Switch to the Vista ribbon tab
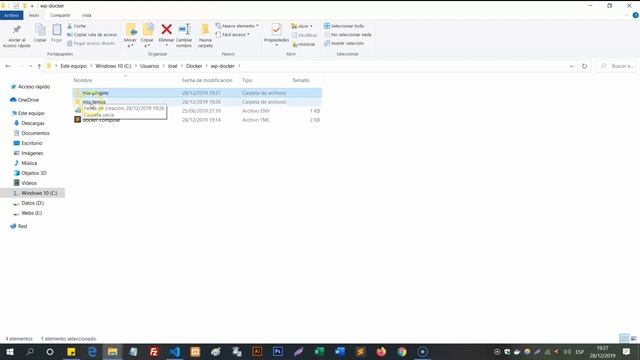Image resolution: width=640 pixels, height=360 pixels. click(87, 15)
